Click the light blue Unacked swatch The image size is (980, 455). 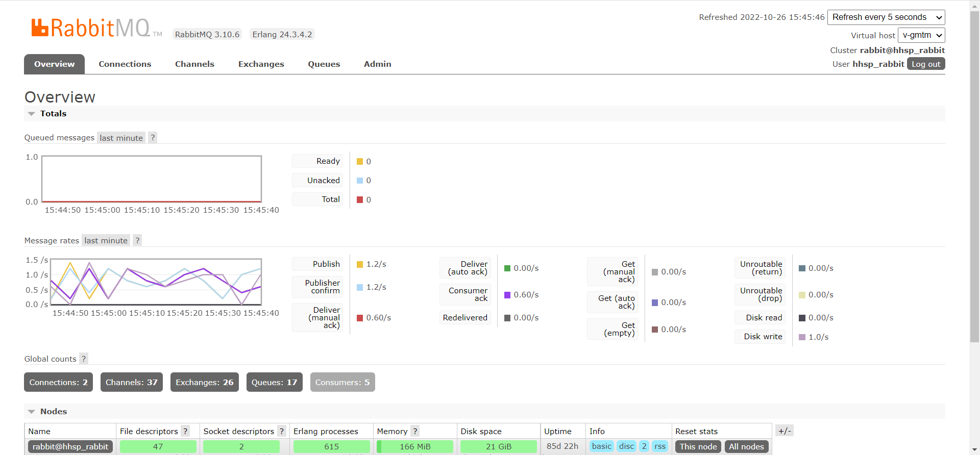click(x=360, y=181)
